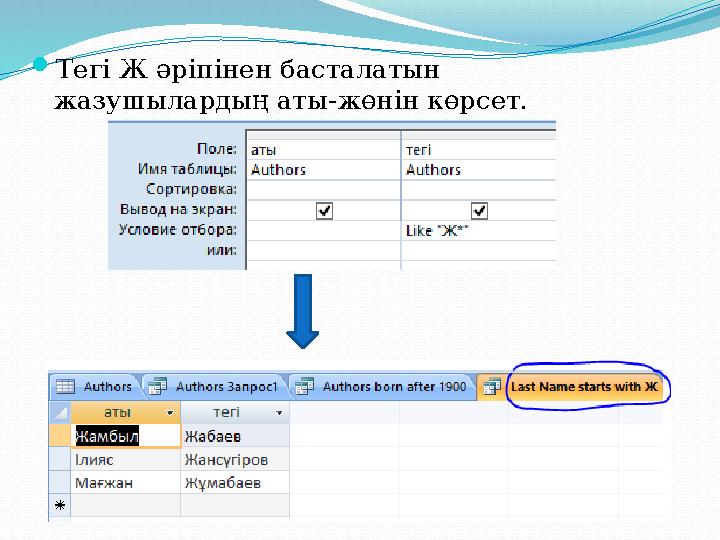Select the cell Жұмабаев
Viewport: 720px width, 540px height.
click(x=235, y=483)
